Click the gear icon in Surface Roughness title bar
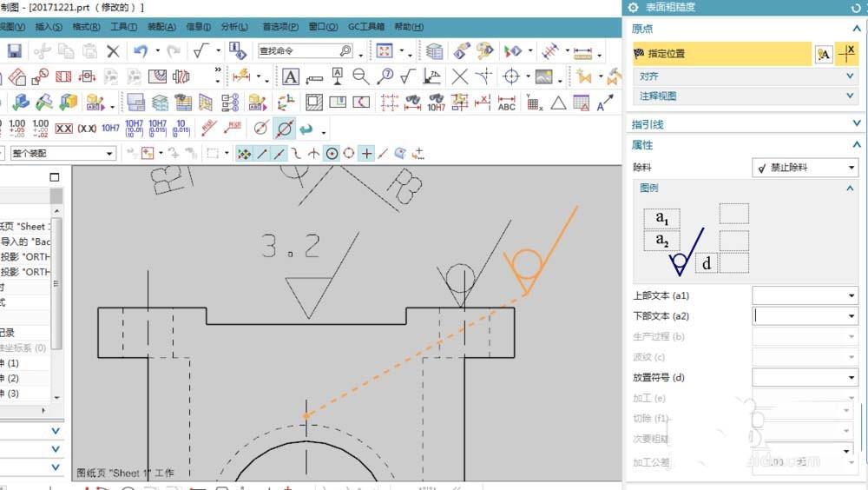The width and height of the screenshot is (868, 490). click(x=634, y=7)
